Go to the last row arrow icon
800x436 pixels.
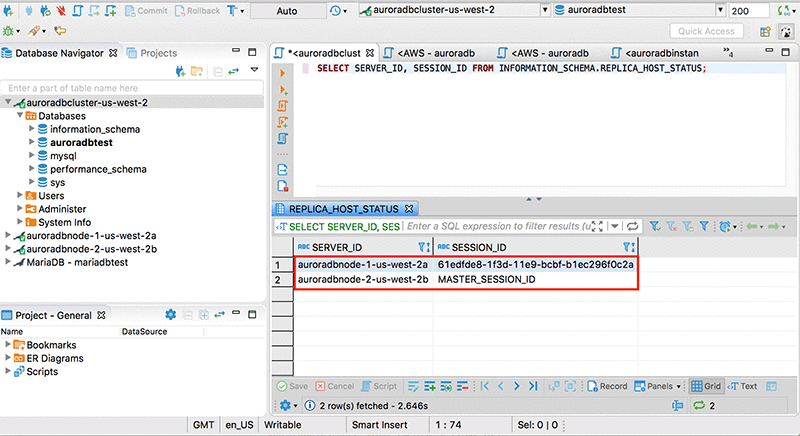click(533, 386)
